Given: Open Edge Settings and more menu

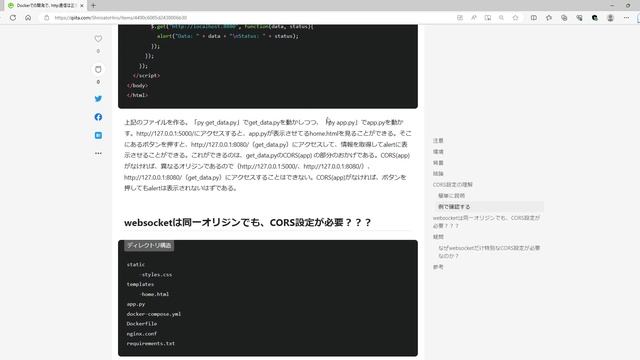Looking at the screenshot, I should 626,18.
